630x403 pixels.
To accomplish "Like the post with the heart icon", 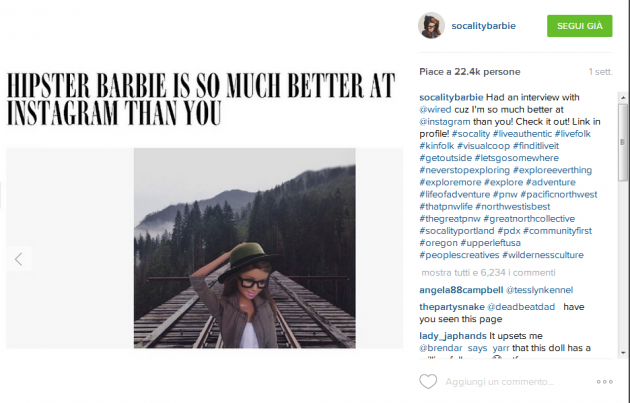I will [x=428, y=381].
